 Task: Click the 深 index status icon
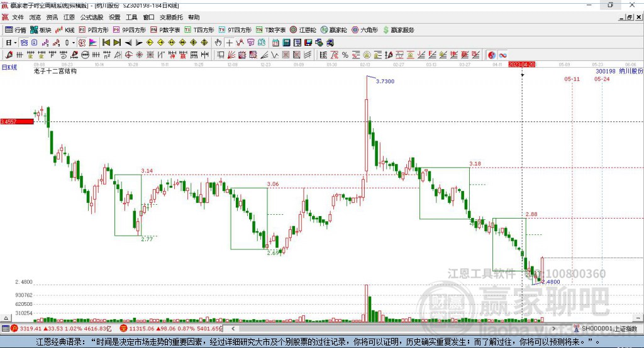pos(123,329)
